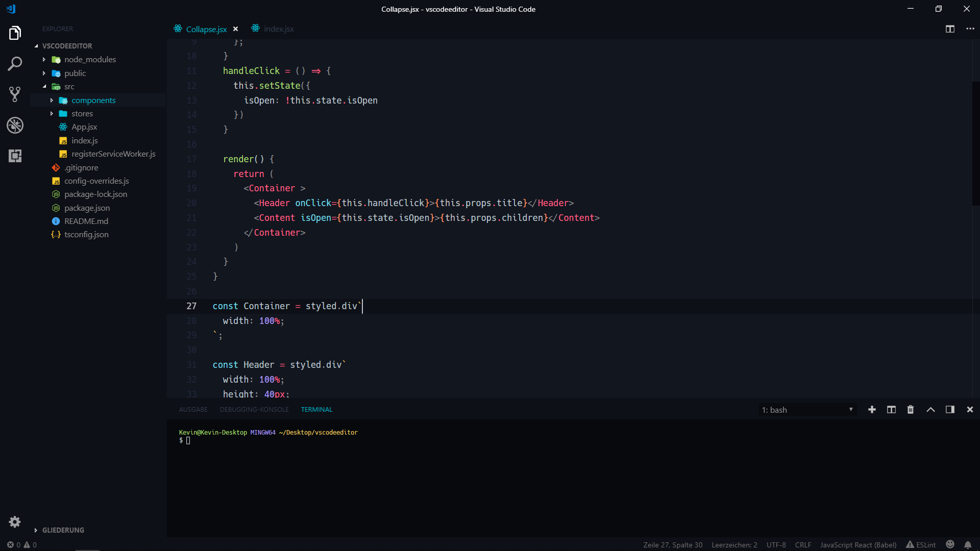The image size is (980, 551).
Task: Open config-overrides.js file
Action: click(96, 181)
